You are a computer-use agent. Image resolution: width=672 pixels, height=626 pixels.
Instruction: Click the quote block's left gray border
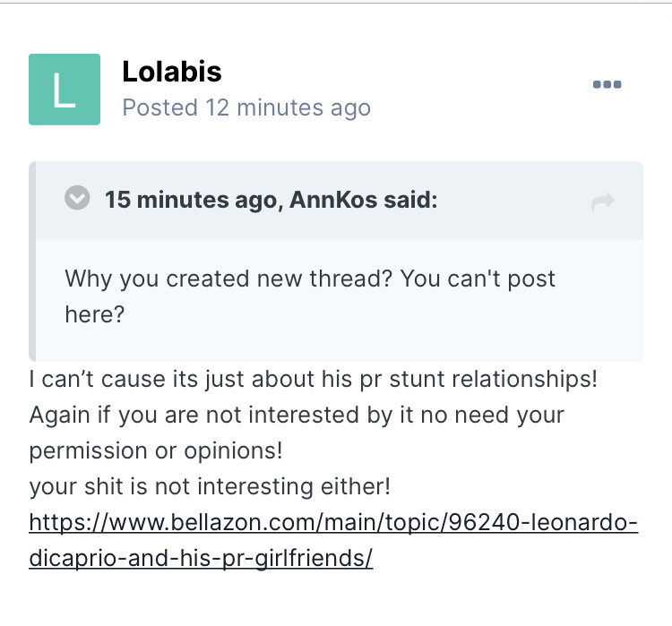[x=32, y=262]
